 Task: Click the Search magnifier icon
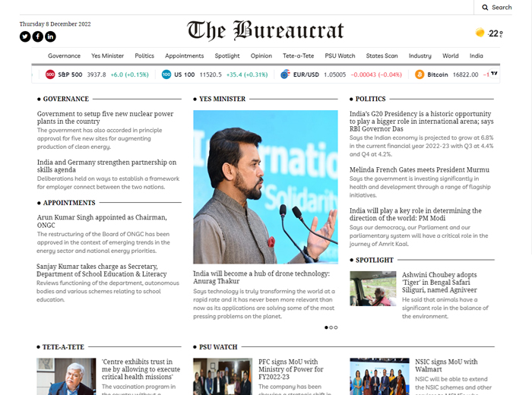[x=485, y=8]
